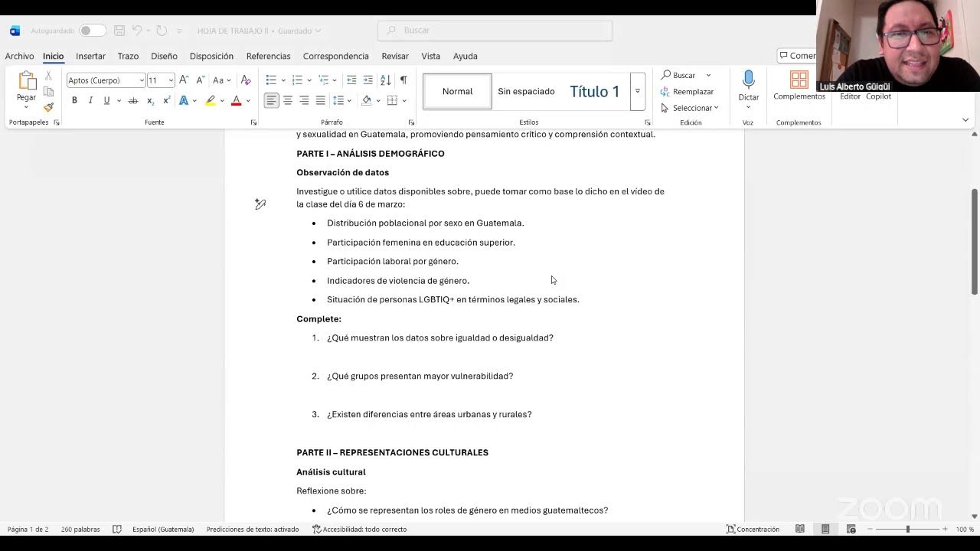
Task: Expand the Styles gallery more button
Action: [x=637, y=91]
